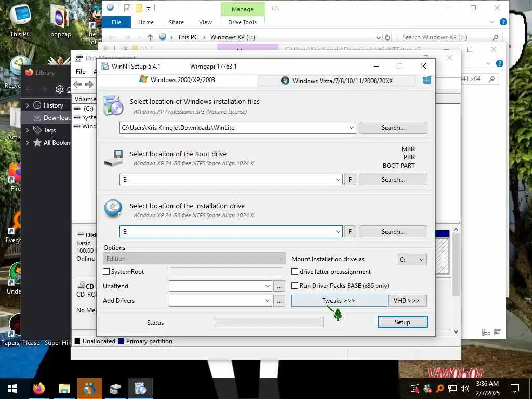Screen dimensions: 532x399
Task: Open Firefox from the taskbar
Action: tap(38, 389)
